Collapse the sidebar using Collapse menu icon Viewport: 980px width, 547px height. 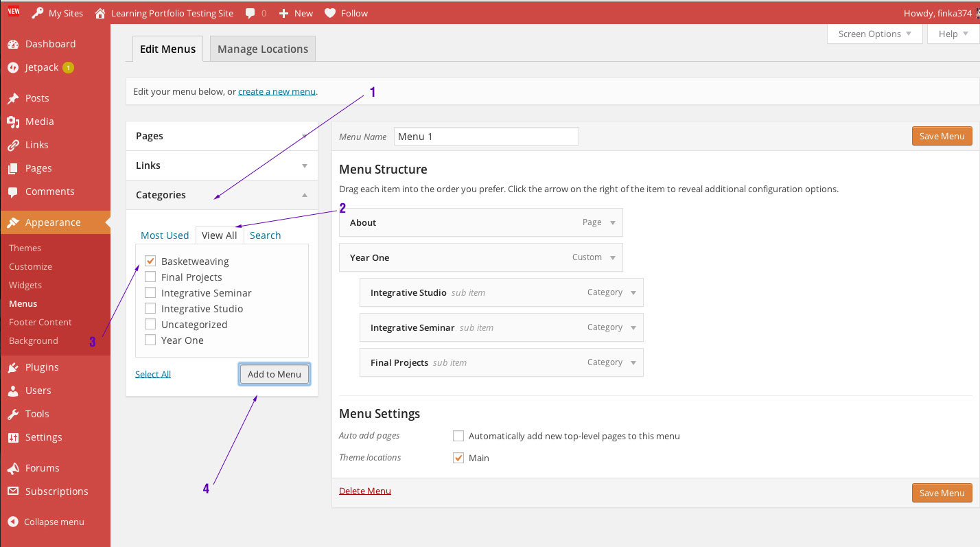[x=12, y=522]
